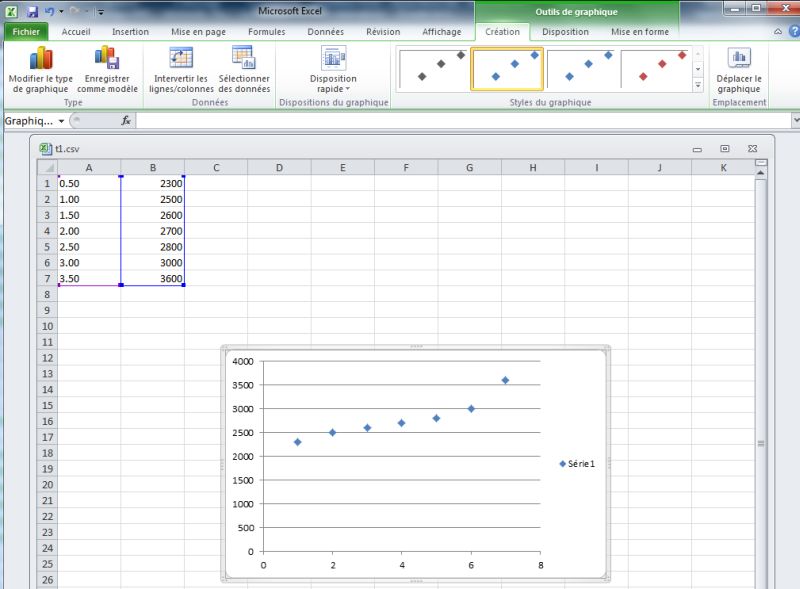The height and width of the screenshot is (589, 800).
Task: Click the Undo arrow in quick access toolbar
Action: (49, 11)
